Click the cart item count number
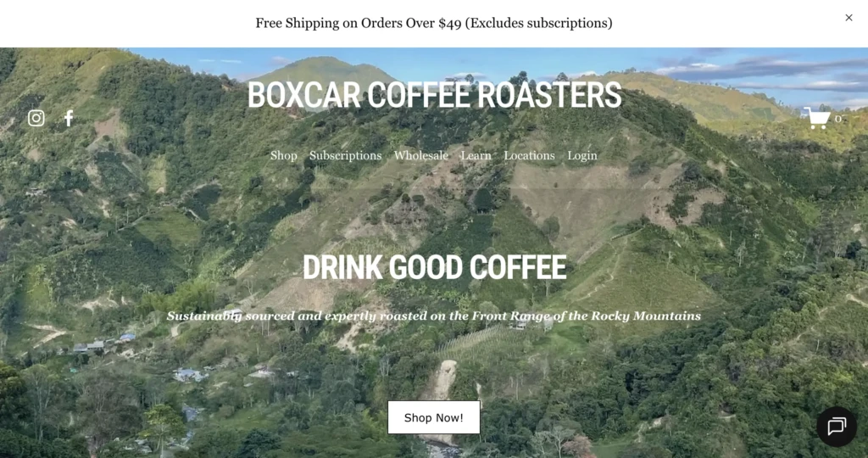The width and height of the screenshot is (868, 458). tap(838, 119)
